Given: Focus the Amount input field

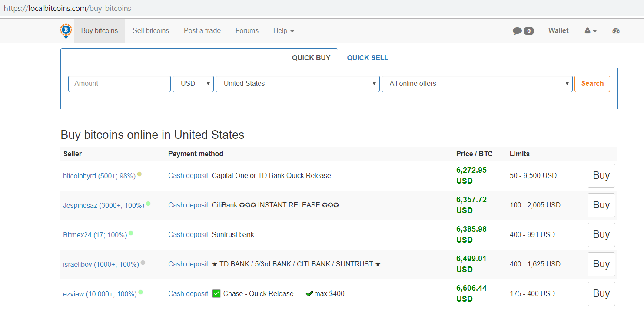Looking at the screenshot, I should click(x=120, y=84).
